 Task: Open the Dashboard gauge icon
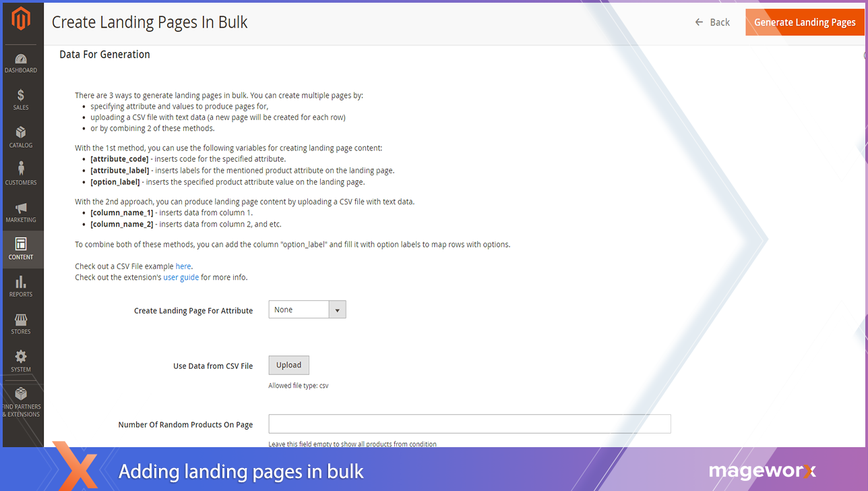pos(21,59)
